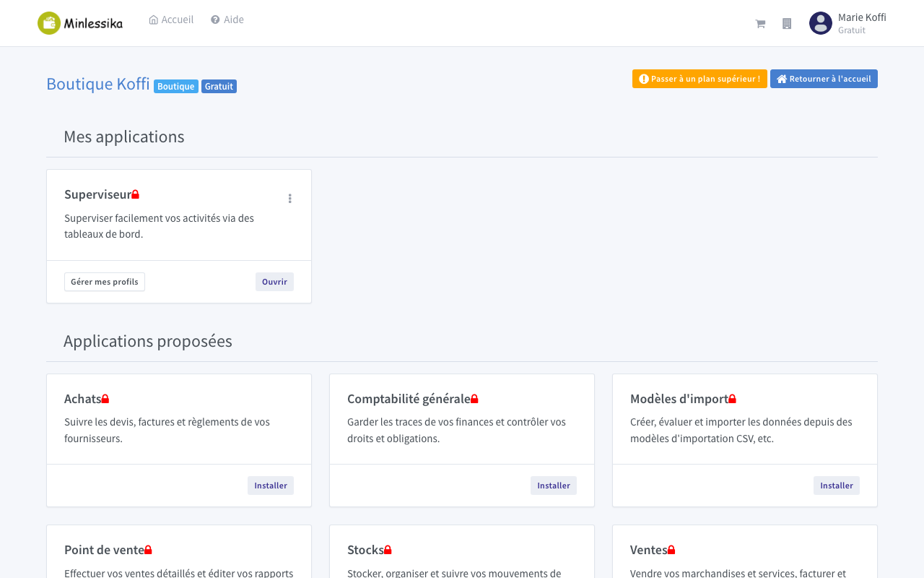The image size is (924, 578).
Task: Click the red lock beside Achats
Action: coord(105,399)
